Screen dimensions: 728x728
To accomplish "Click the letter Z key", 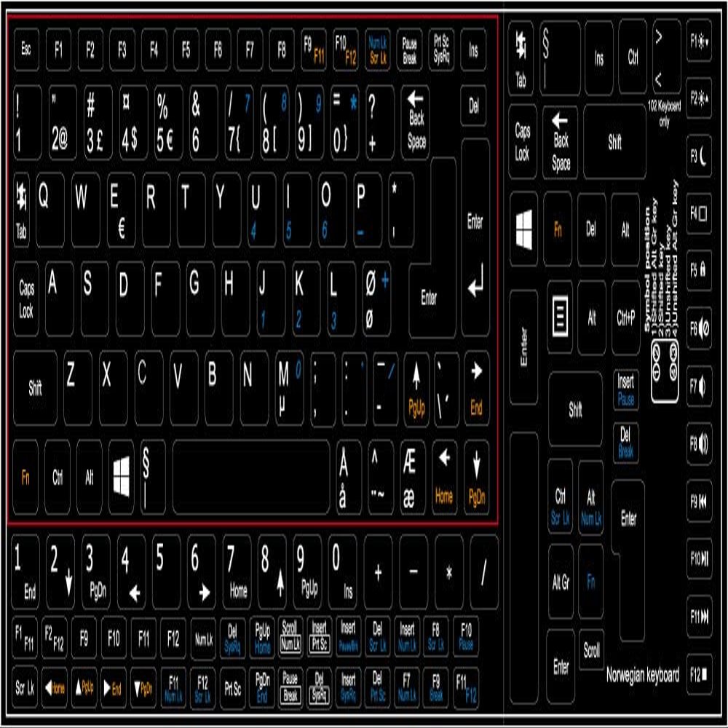I will click(78, 388).
